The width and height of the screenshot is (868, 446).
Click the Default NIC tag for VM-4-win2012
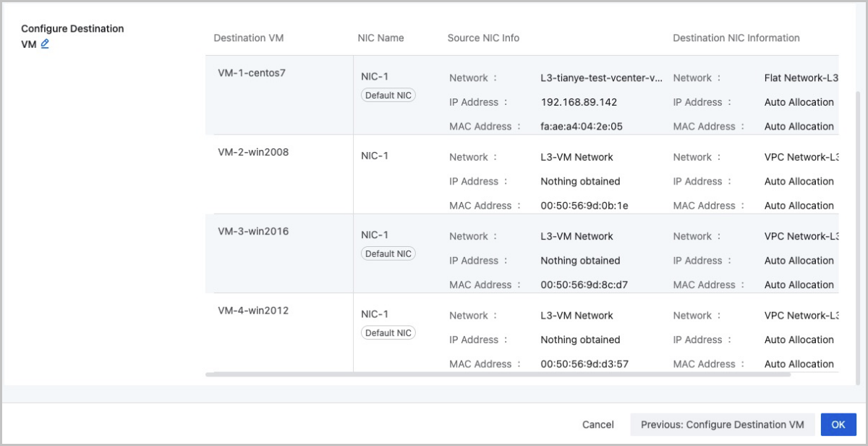388,333
